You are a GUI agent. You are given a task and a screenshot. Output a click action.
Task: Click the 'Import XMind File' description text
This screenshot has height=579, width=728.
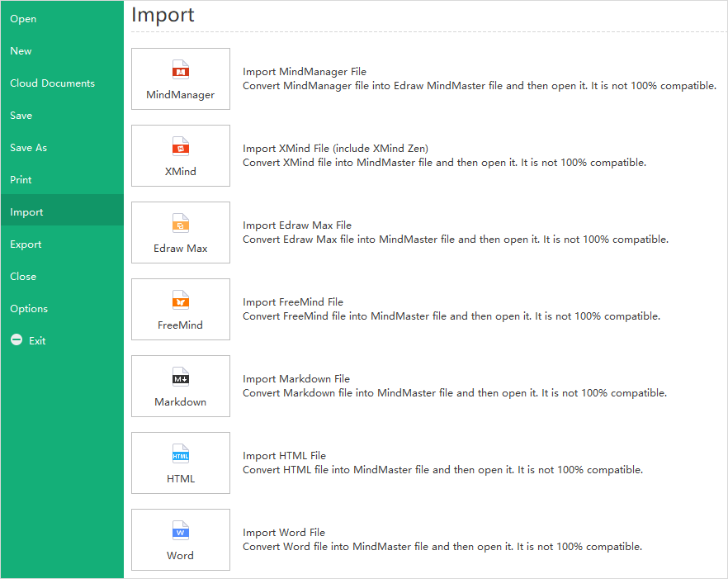click(335, 149)
